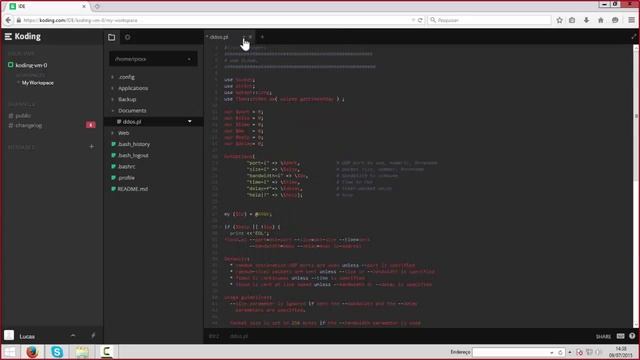
Task: Select the koding-vm-0 machine
Action: coord(31,65)
